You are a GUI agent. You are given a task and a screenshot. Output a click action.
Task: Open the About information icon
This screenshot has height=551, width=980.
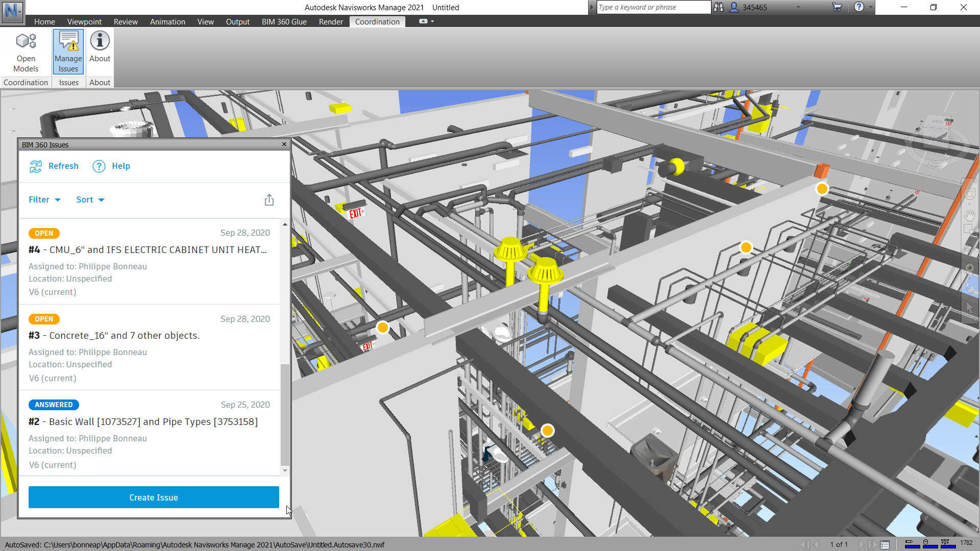coord(100,41)
